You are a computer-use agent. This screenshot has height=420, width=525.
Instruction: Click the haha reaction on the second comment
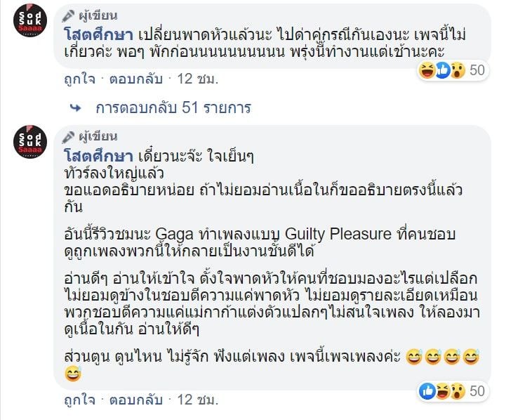[x=442, y=391]
